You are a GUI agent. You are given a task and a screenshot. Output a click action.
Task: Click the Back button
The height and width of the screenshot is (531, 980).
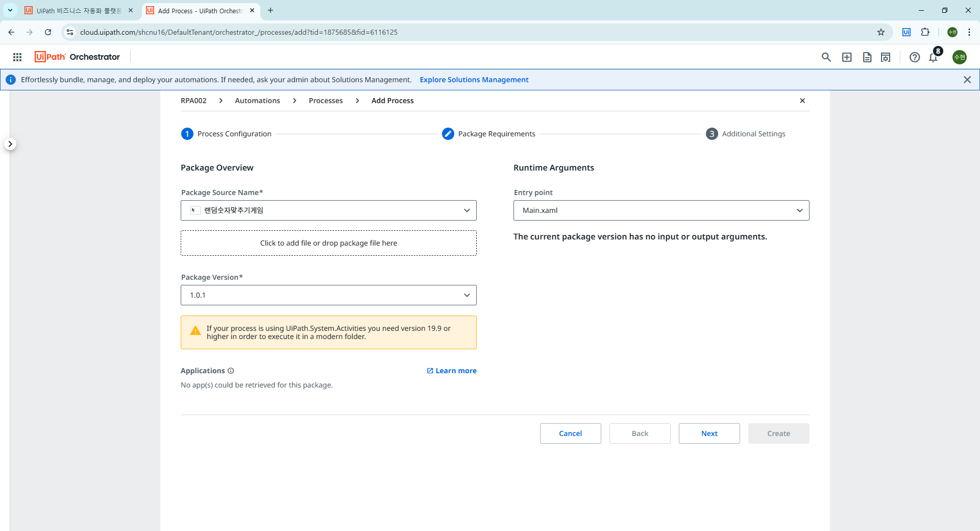click(x=640, y=433)
